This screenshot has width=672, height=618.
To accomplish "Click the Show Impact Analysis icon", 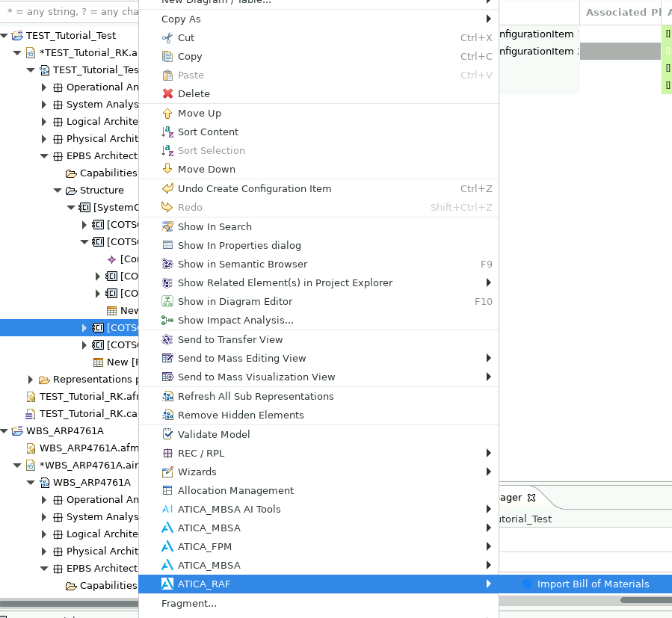I will coord(167,320).
